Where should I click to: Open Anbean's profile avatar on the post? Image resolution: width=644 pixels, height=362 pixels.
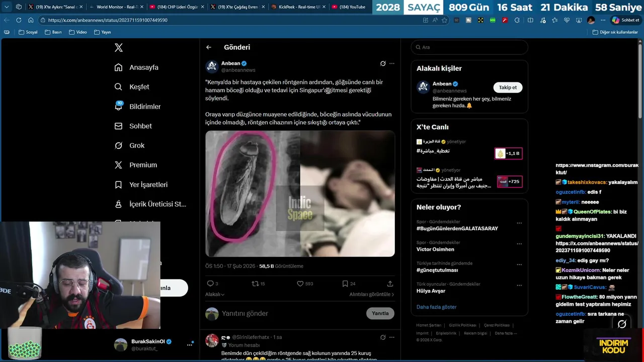[212, 66]
